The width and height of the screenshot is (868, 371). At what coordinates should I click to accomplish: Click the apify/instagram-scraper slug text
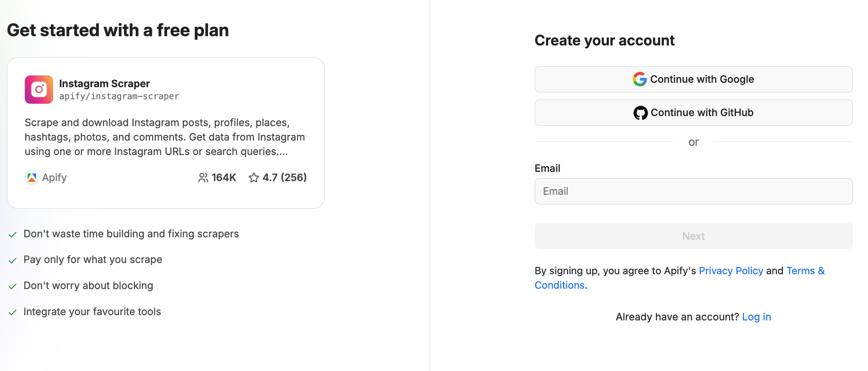[119, 96]
